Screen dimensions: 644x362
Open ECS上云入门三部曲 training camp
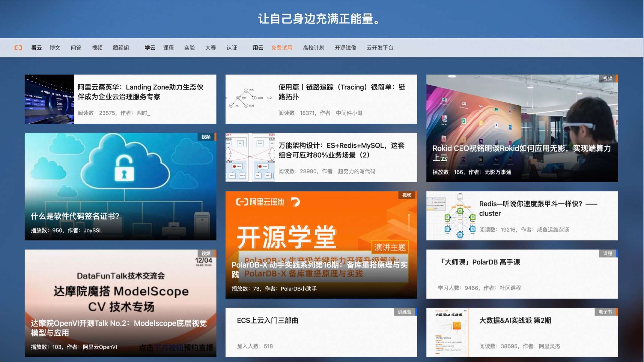pos(267,321)
